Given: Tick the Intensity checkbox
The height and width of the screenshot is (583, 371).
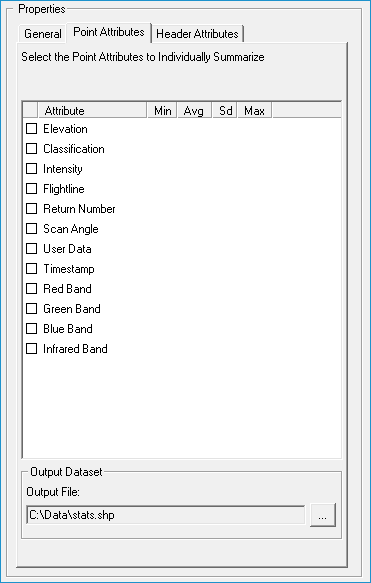Looking at the screenshot, I should click(x=32, y=169).
